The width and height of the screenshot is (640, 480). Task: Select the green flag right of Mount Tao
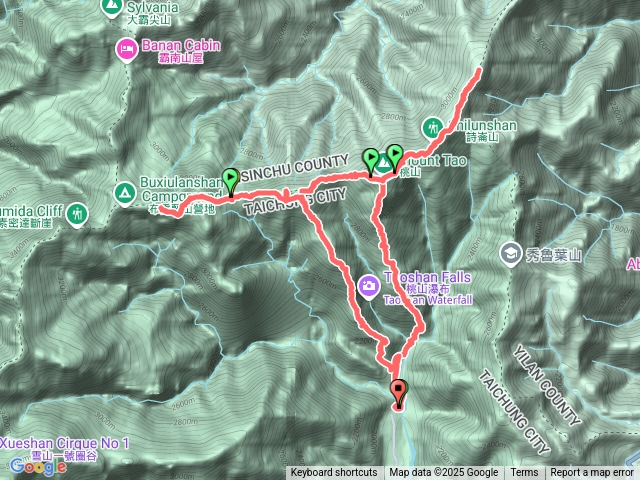coord(395,158)
